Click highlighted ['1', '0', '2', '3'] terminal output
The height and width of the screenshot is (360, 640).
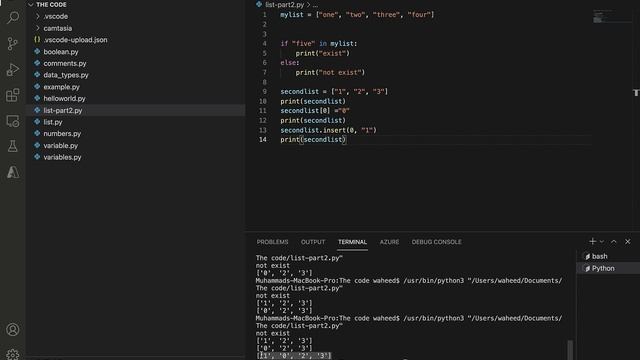point(294,356)
